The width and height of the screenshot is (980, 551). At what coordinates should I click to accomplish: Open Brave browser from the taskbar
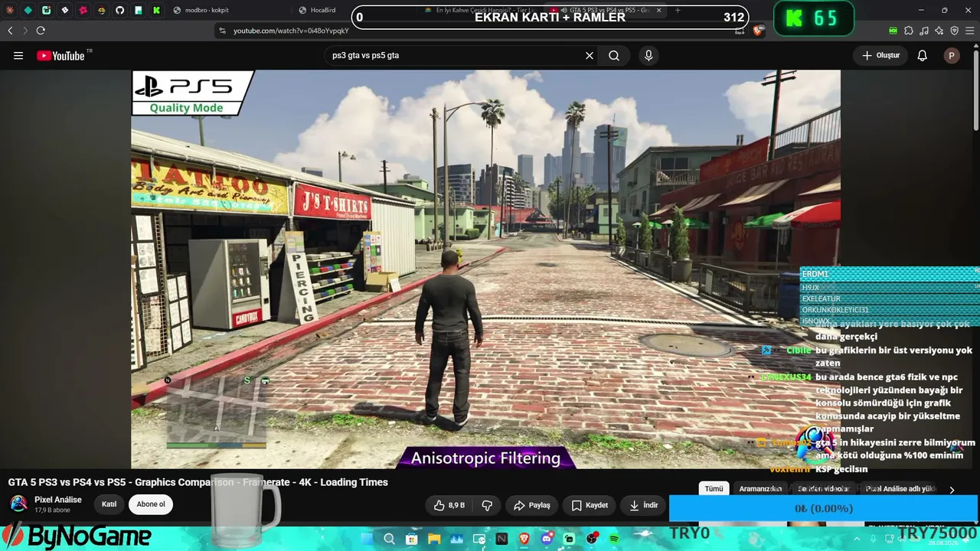click(x=524, y=539)
